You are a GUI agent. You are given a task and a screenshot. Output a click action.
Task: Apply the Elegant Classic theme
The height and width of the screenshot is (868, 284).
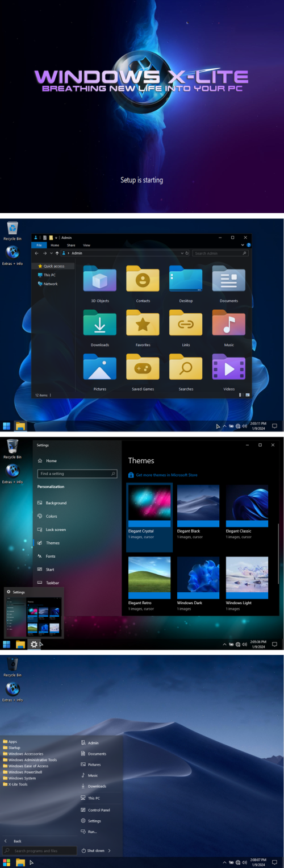(x=247, y=506)
